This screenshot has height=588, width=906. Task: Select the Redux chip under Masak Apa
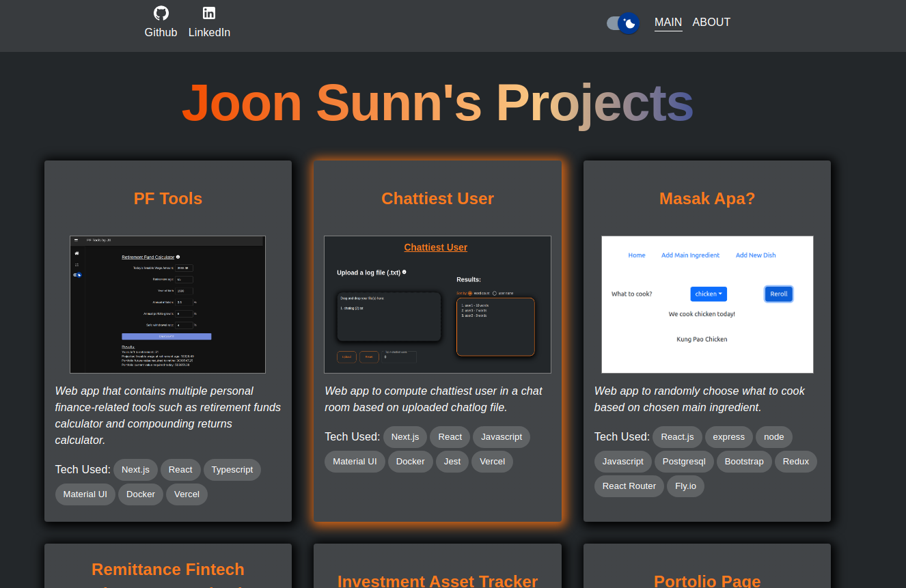[795, 461]
